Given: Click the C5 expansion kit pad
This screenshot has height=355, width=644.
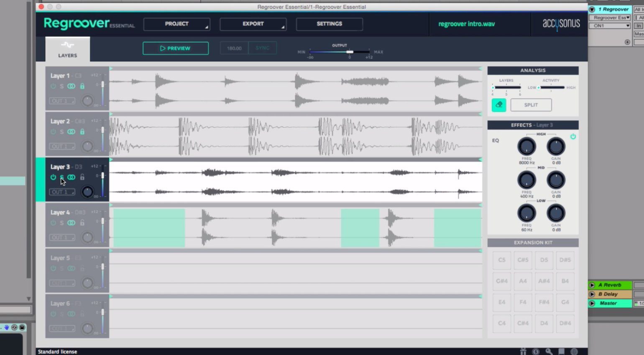Looking at the screenshot, I should (502, 260).
